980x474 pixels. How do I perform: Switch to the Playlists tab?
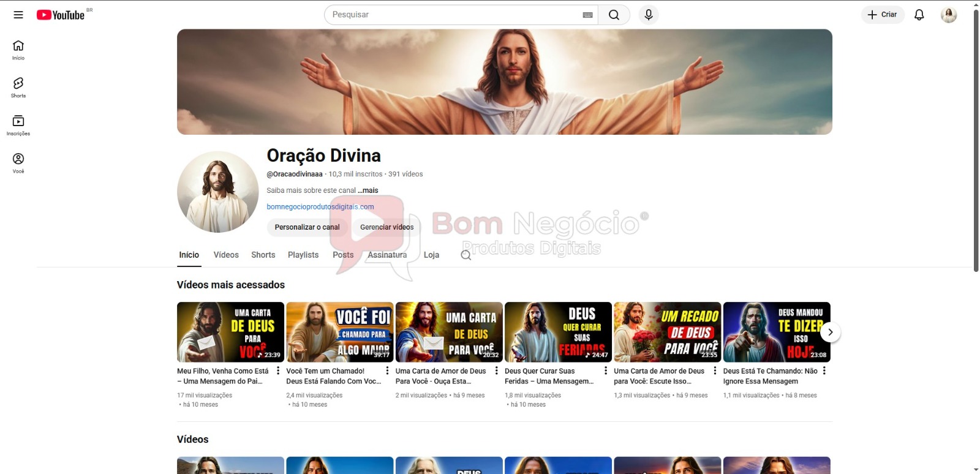point(303,255)
